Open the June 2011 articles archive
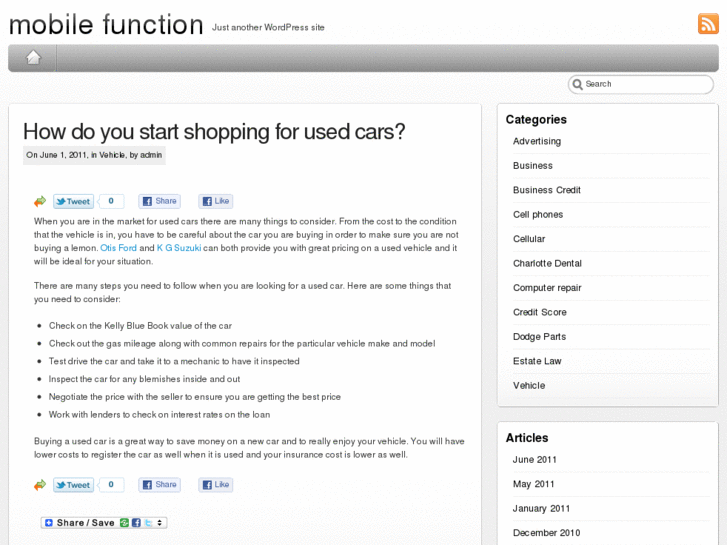The image size is (727, 545). (x=535, y=460)
